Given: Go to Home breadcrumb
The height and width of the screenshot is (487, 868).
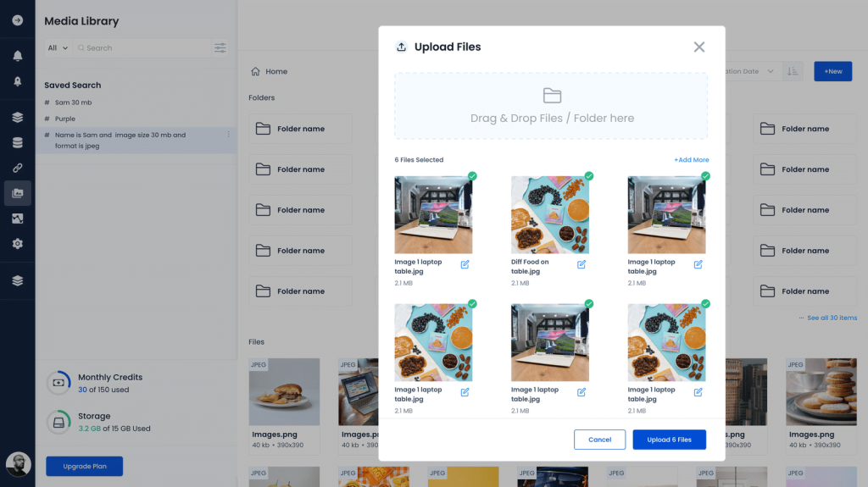Looking at the screenshot, I should pos(276,71).
